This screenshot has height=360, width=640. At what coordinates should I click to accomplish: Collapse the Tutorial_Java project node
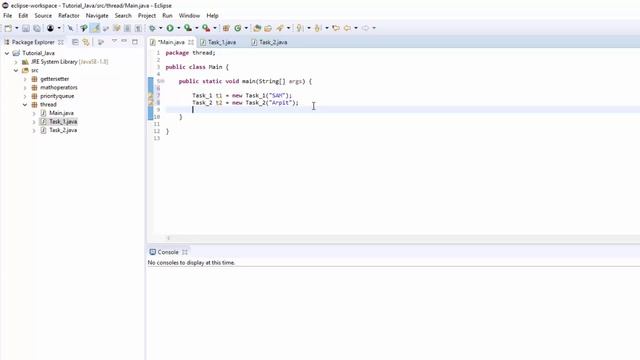(7, 53)
